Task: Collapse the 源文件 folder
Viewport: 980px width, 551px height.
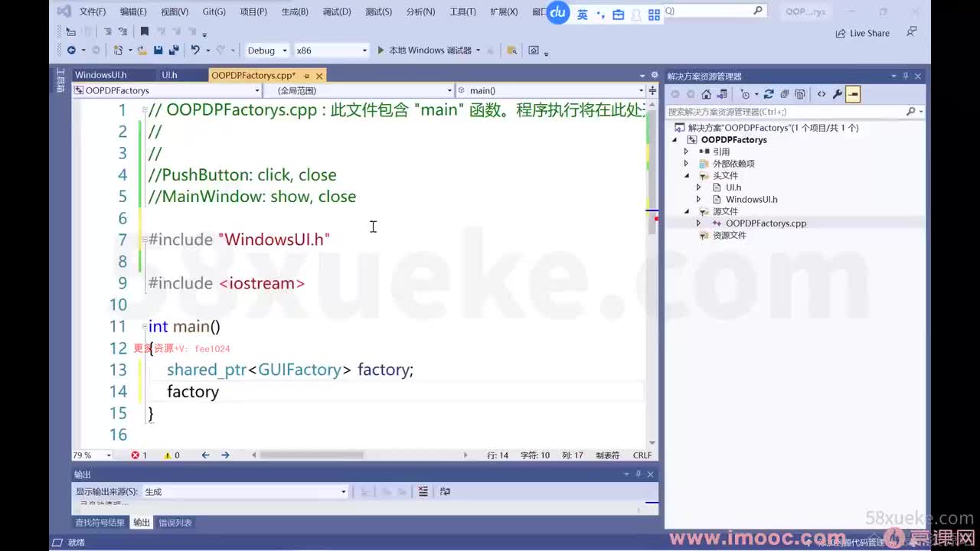Action: (687, 211)
